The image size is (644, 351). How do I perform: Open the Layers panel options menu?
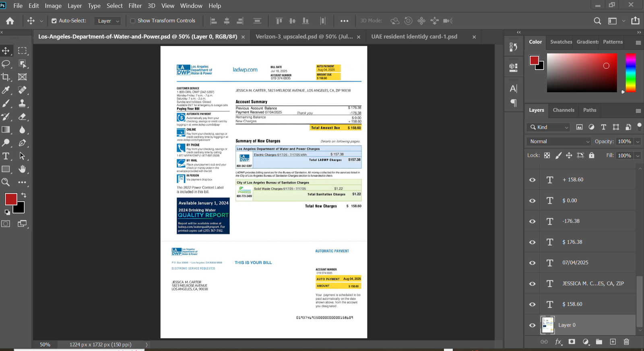click(638, 111)
